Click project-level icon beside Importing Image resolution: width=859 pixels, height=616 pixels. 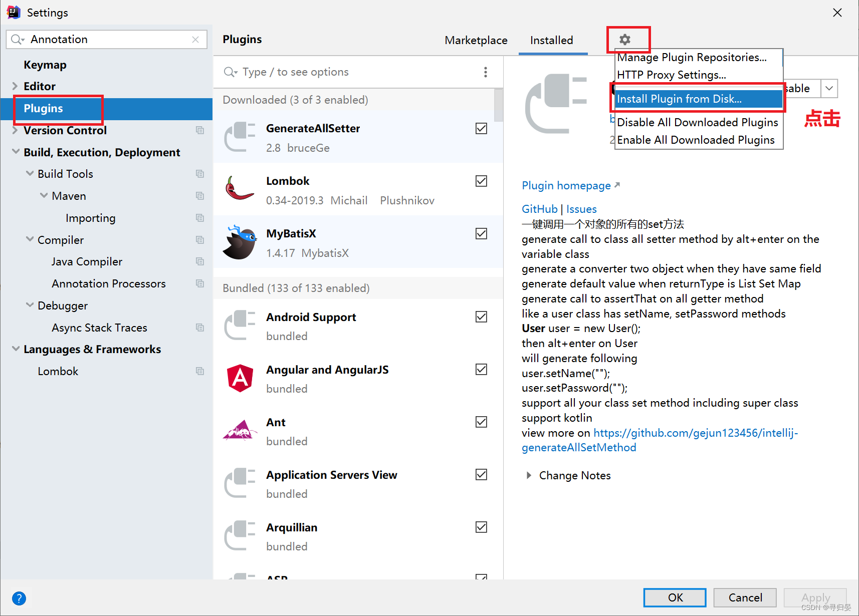click(200, 218)
